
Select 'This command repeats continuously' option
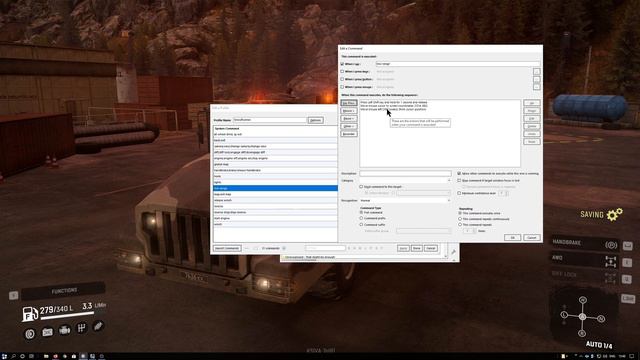pos(460,219)
